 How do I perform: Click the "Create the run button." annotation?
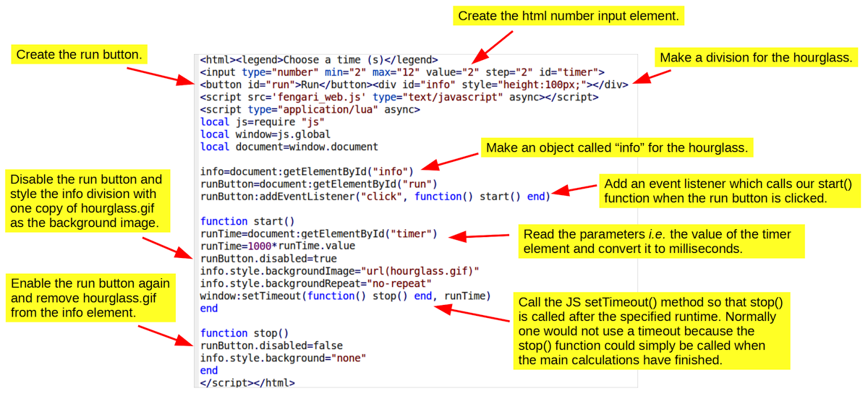click(x=78, y=55)
